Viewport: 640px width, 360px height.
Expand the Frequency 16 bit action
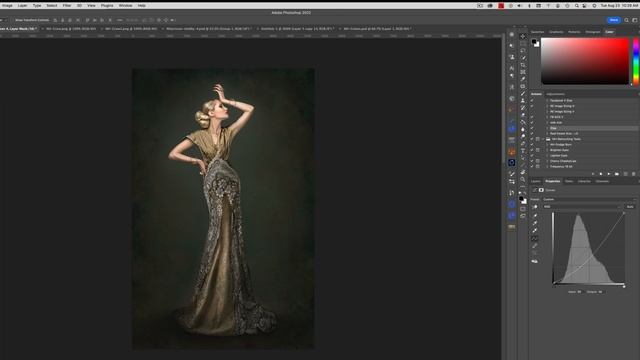(547, 167)
